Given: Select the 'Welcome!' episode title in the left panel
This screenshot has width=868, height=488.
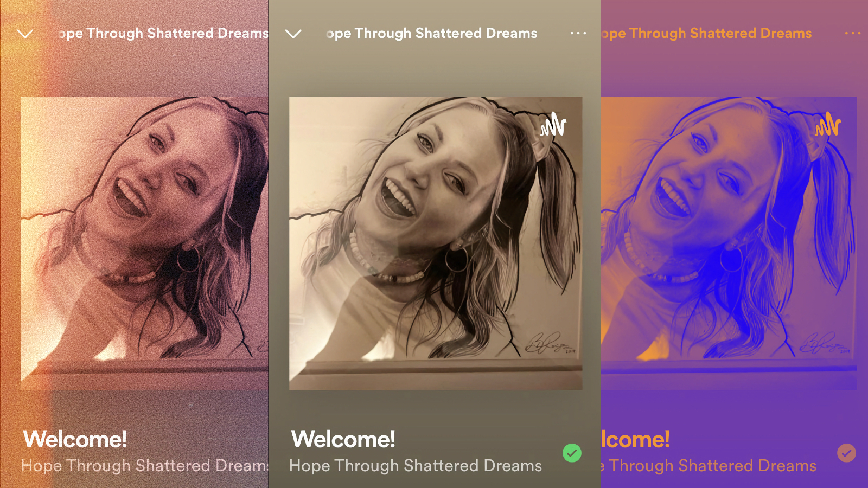Looking at the screenshot, I should (x=75, y=439).
